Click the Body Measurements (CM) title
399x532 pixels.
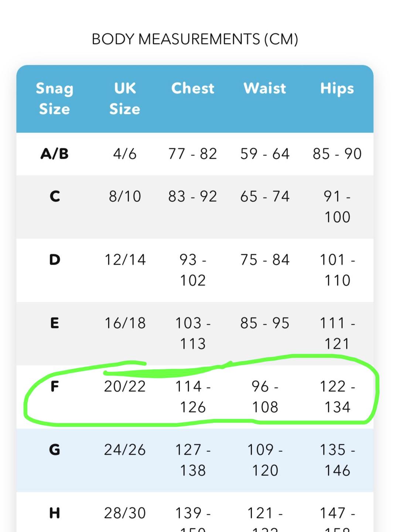click(195, 39)
